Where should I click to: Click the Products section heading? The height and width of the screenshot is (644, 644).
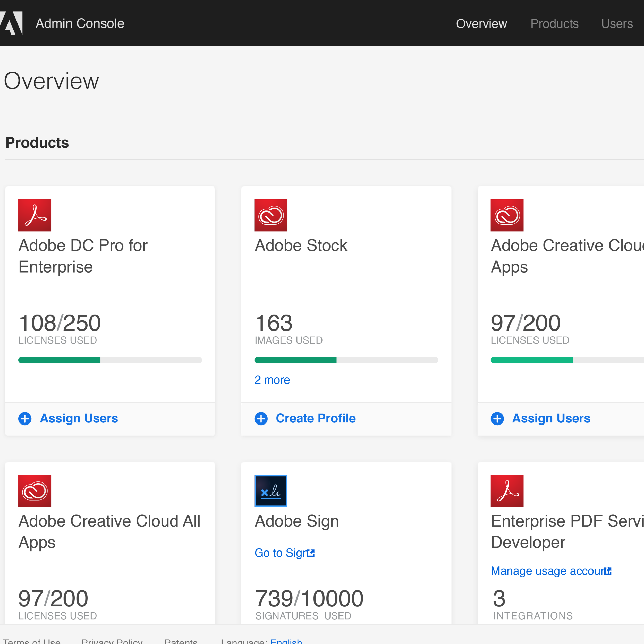pos(37,143)
